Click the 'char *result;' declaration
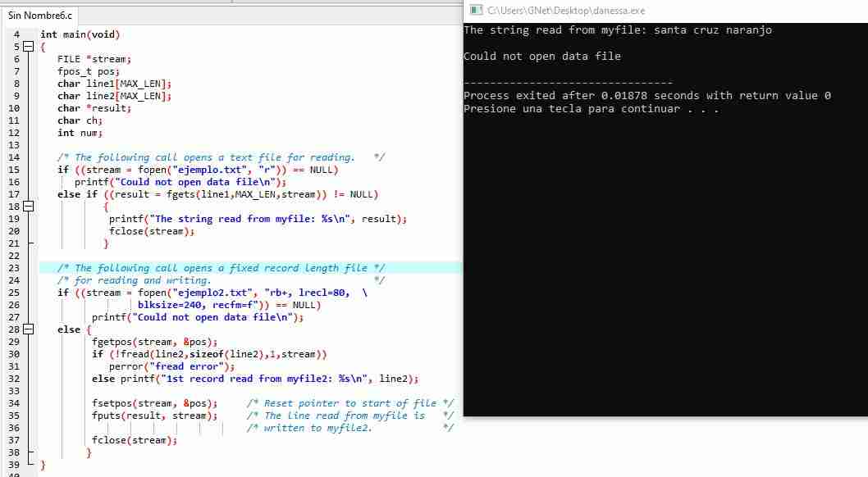Screen dimensions: 868x477 point(94,108)
